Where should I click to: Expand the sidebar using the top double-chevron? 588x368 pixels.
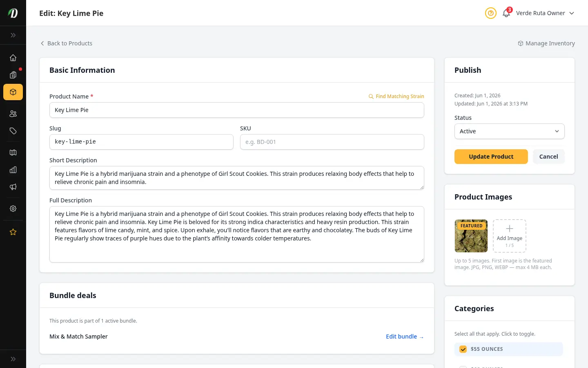pyautogui.click(x=13, y=35)
